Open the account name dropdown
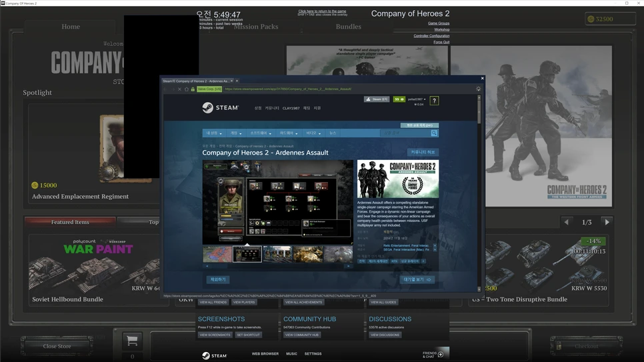Screen dimensions: 644x362 pos(417,99)
